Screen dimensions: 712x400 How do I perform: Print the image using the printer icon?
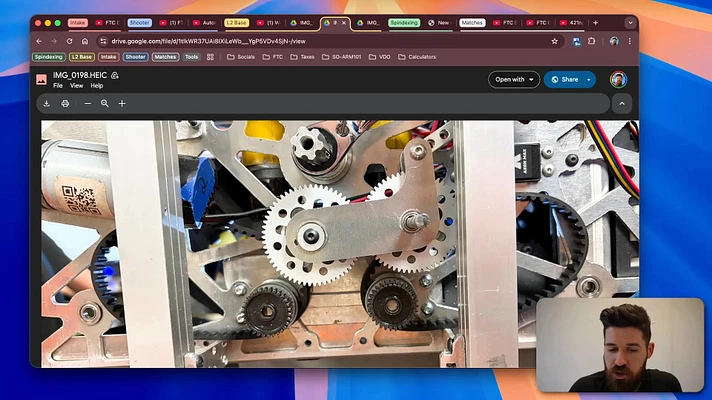(65, 104)
